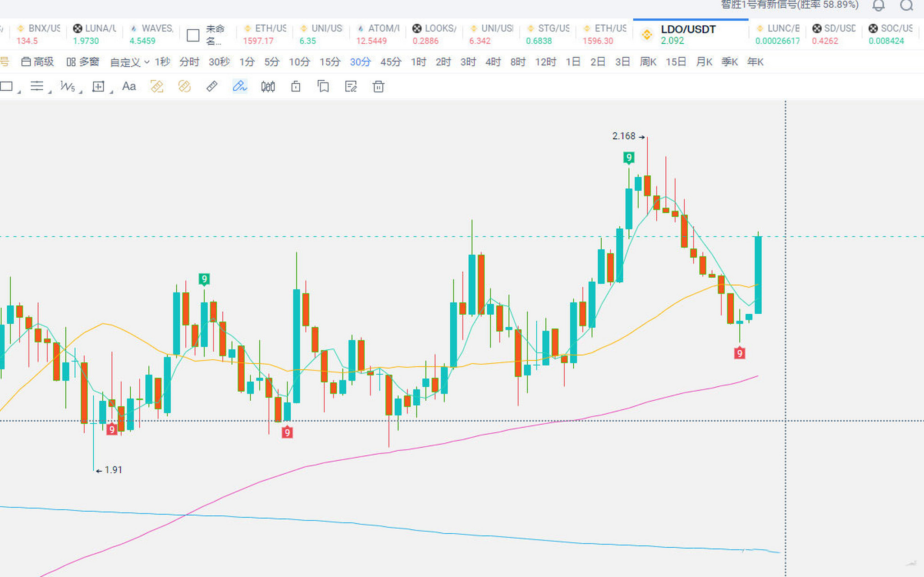This screenshot has width=924, height=577.
Task: Set timeframe to 1分
Action: click(x=247, y=62)
